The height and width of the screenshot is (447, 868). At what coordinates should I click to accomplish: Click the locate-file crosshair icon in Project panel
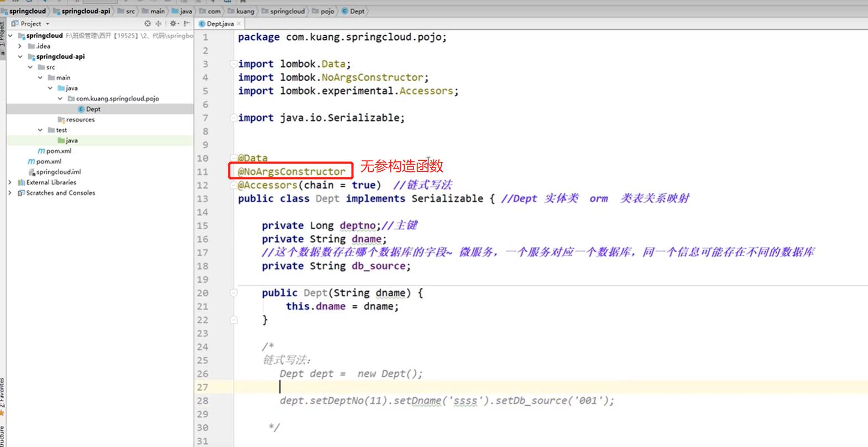click(148, 24)
